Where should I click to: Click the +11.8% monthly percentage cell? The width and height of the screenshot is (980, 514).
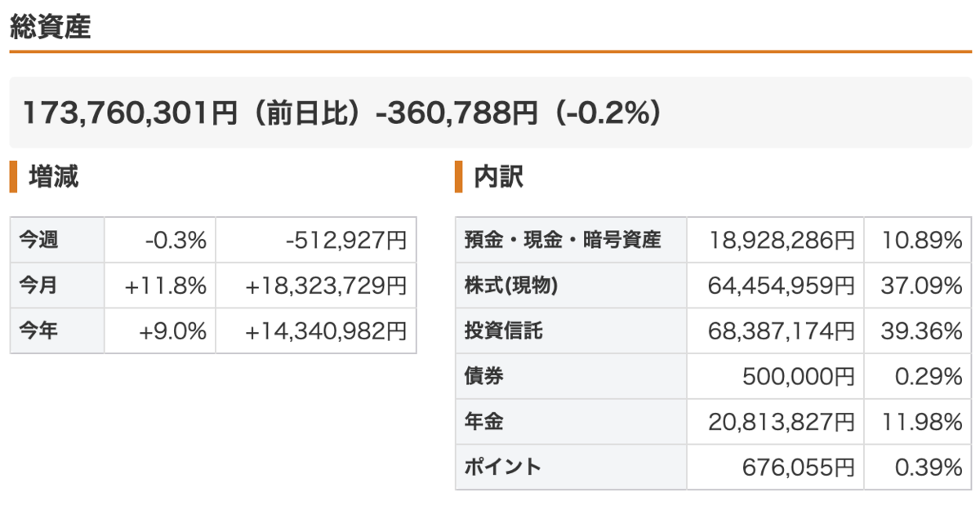click(x=160, y=286)
